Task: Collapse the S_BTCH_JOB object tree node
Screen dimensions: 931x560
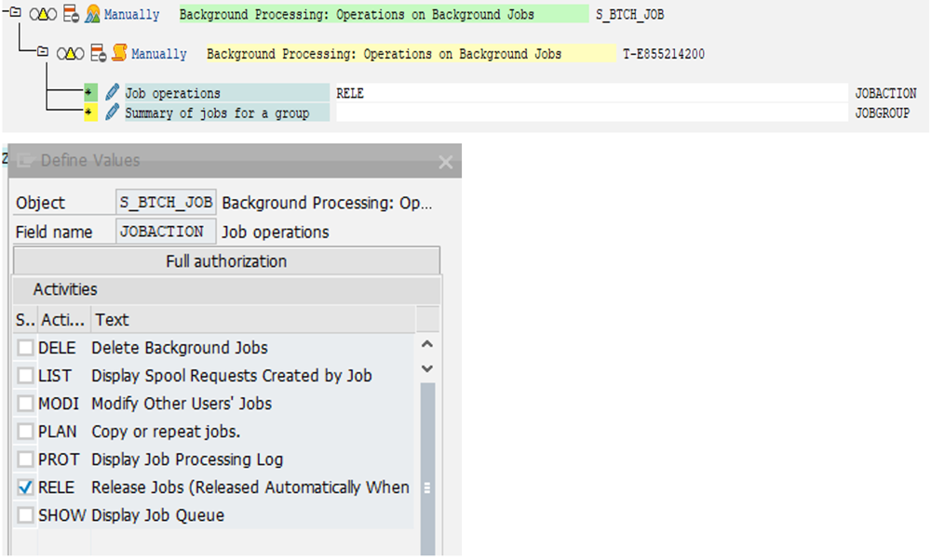Action: click(x=16, y=12)
